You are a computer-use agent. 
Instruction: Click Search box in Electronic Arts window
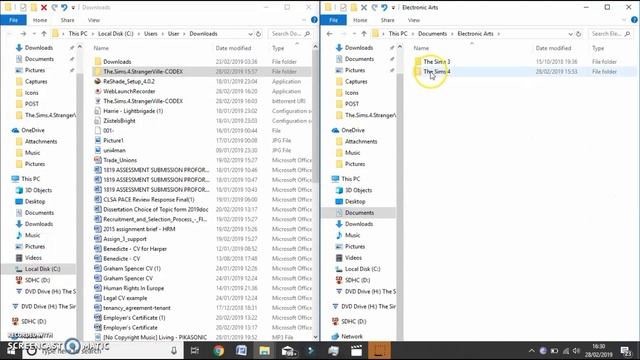click(x=611, y=34)
